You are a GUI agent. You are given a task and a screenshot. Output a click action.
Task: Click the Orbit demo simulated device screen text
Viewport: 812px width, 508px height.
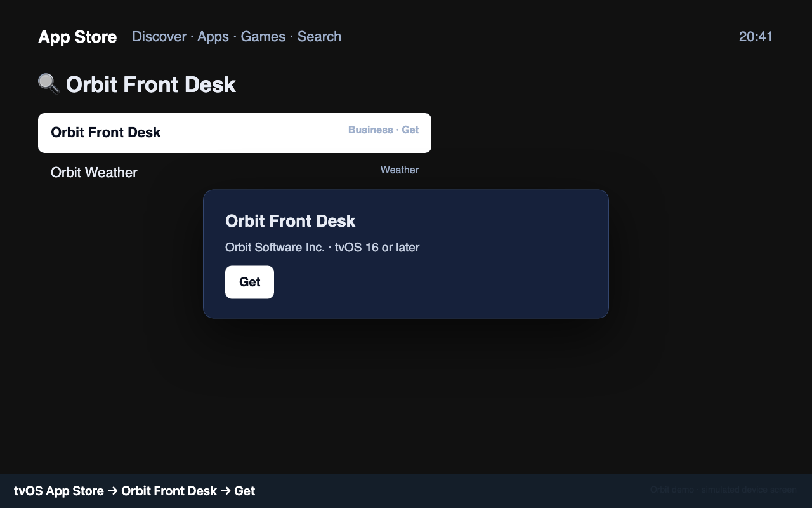[723, 490]
